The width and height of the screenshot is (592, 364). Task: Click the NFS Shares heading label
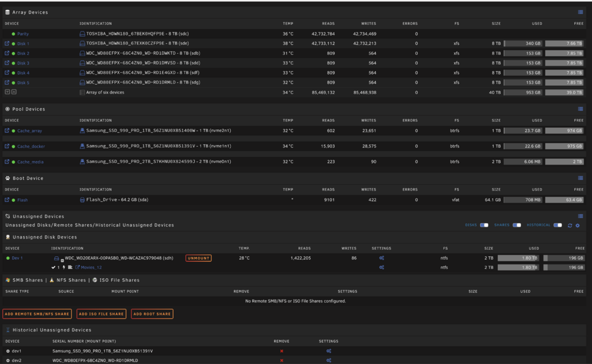click(71, 280)
